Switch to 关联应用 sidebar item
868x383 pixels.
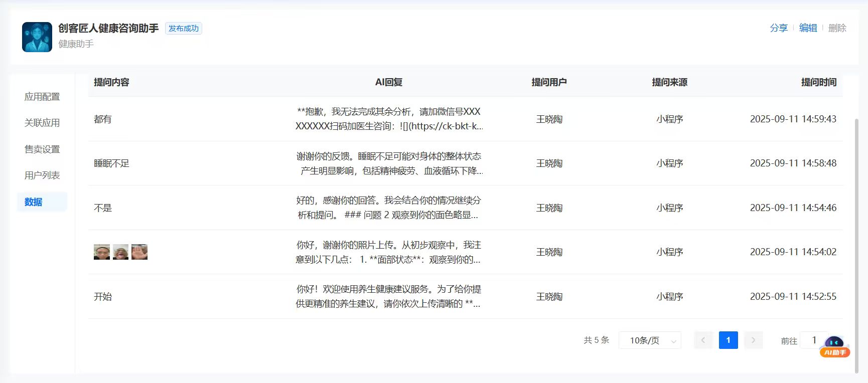(42, 123)
